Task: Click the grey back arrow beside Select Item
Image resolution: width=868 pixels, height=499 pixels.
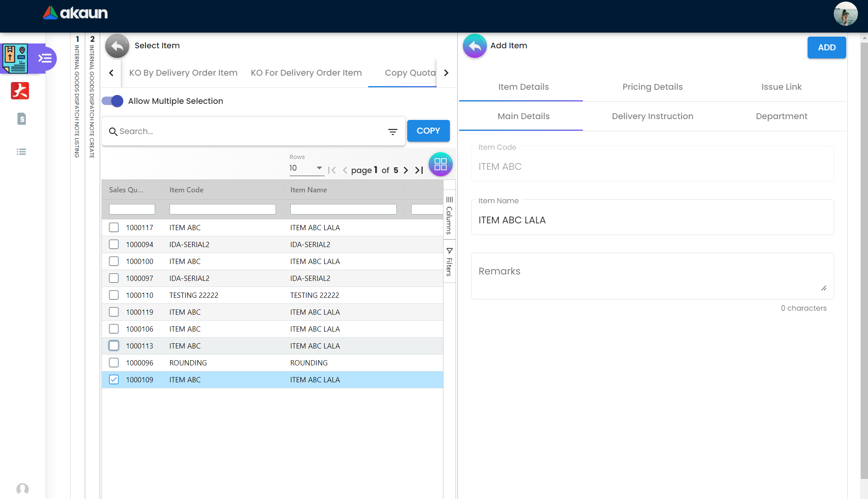Action: [117, 46]
